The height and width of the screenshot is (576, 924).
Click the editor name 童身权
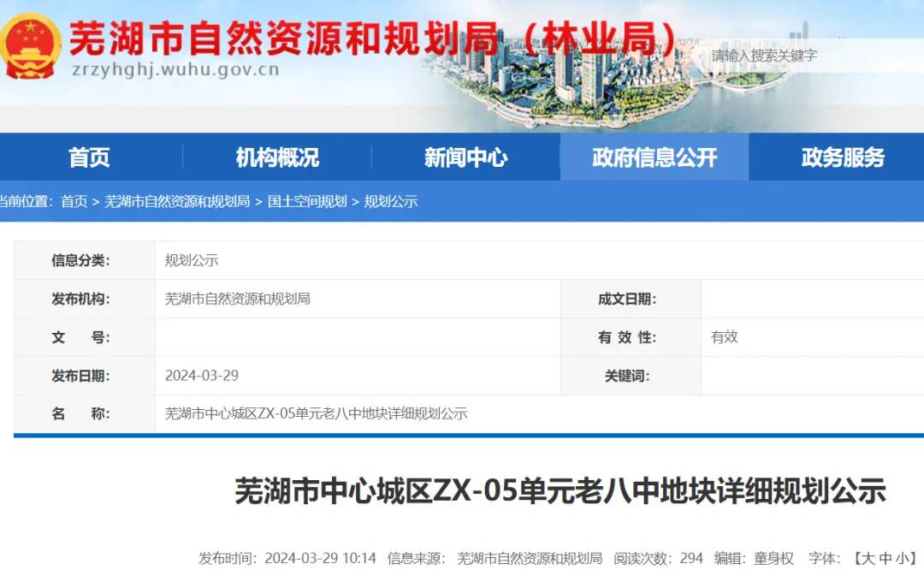[773, 558]
